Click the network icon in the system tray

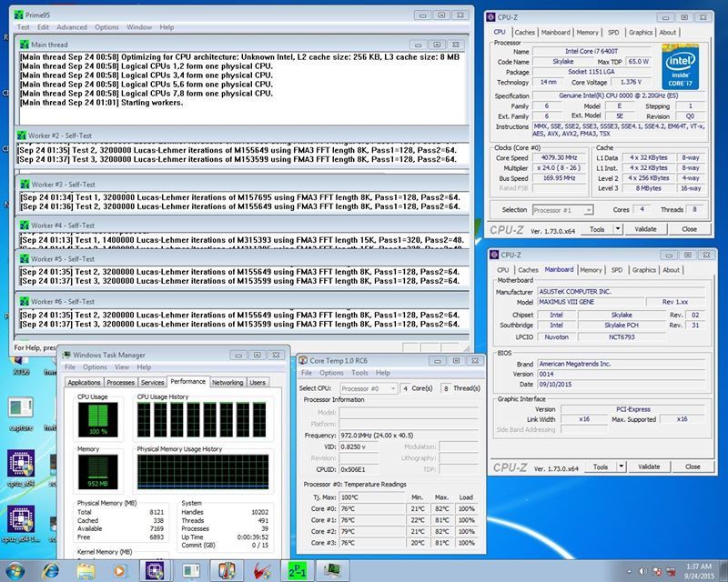click(671, 571)
